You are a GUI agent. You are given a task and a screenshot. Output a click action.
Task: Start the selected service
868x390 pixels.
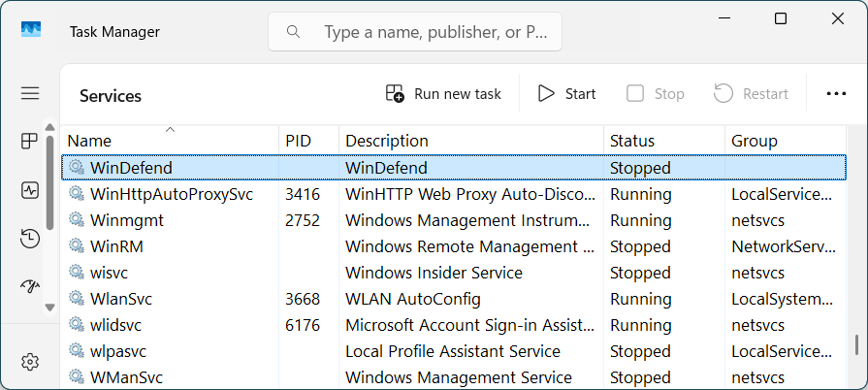coord(567,94)
